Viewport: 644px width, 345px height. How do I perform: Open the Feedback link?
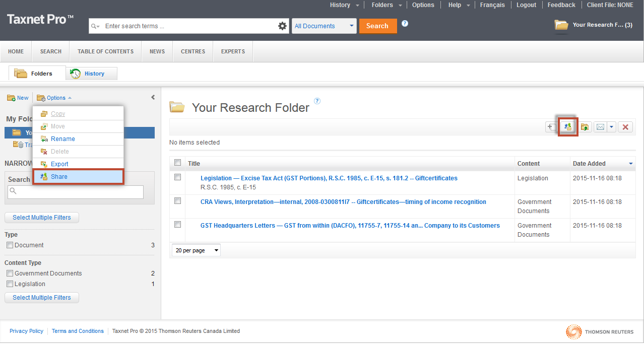pos(561,5)
